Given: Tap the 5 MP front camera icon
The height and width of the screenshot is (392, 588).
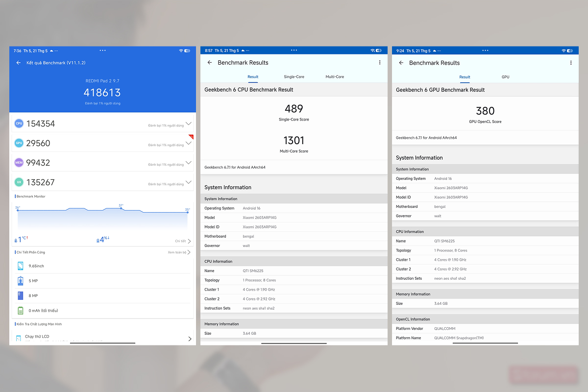Looking at the screenshot, I should pos(21,281).
